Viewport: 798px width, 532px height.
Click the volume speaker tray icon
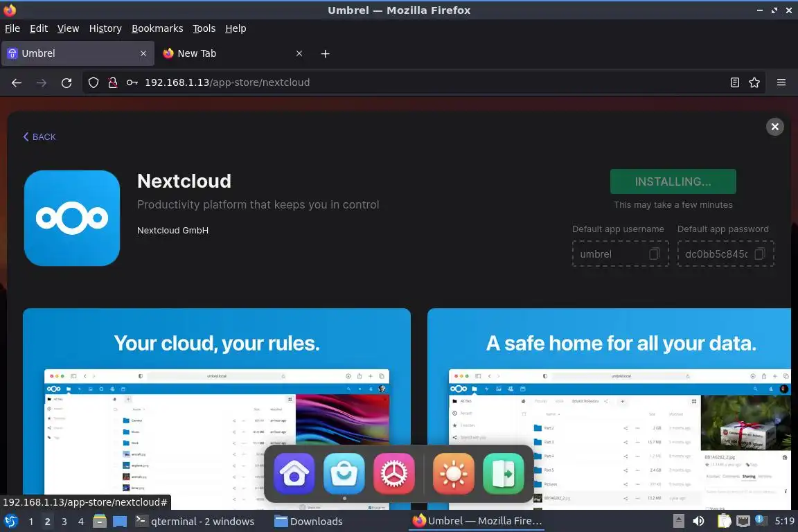[699, 522]
